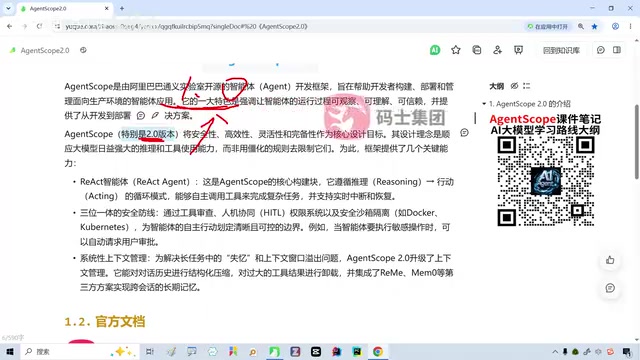Click the small icon next to document title
Screen dimensions: 640x360
point(83,50)
